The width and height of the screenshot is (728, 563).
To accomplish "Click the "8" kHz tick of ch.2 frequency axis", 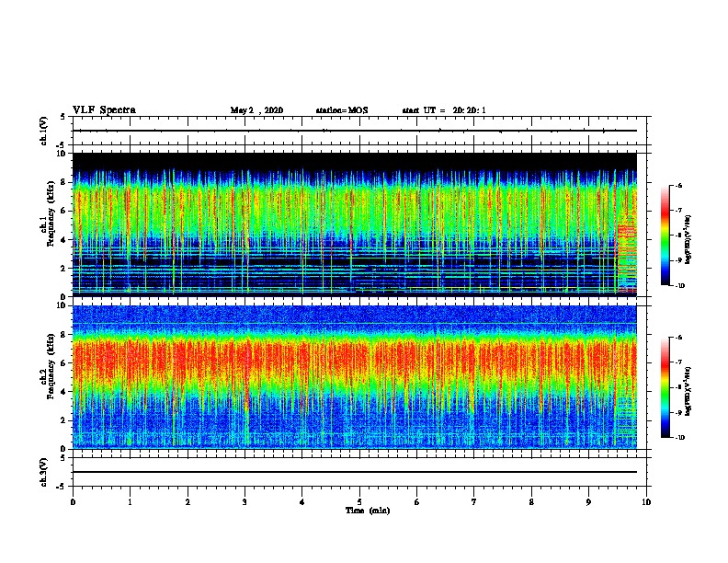I will tap(64, 335).
